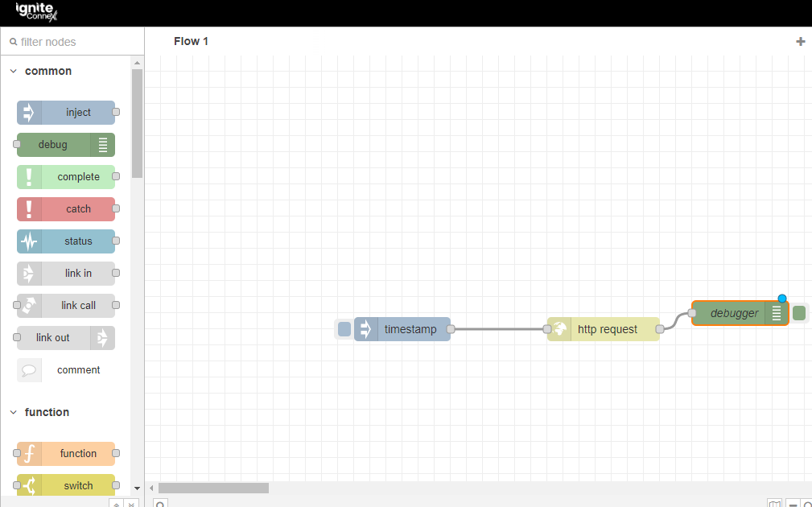The width and height of the screenshot is (812, 507).
Task: Switch to the Flow 1 tab
Action: pyautogui.click(x=192, y=41)
